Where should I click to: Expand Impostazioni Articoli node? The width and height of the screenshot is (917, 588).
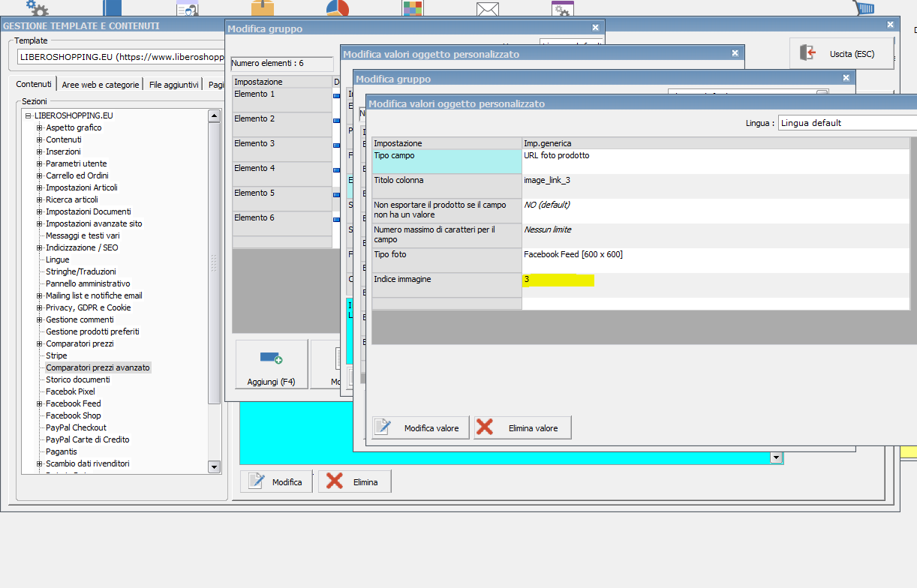(x=40, y=187)
